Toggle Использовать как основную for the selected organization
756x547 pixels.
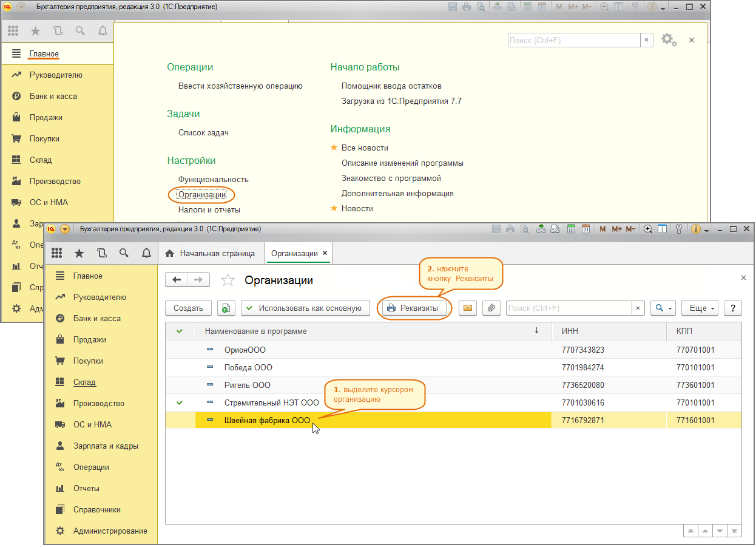pos(305,308)
